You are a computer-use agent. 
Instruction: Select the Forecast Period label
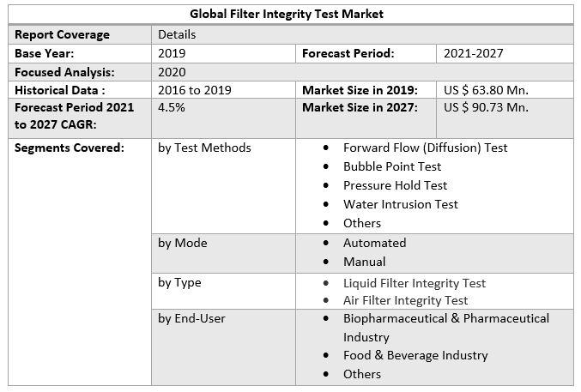(348, 53)
